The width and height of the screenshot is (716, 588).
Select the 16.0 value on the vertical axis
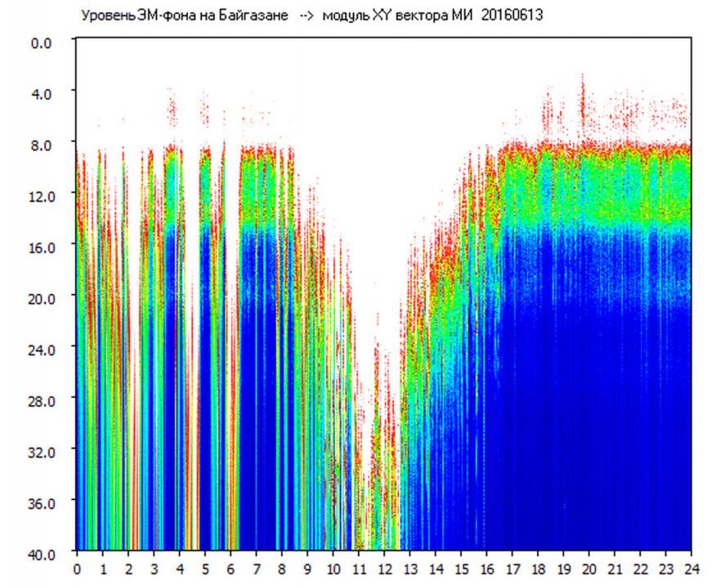coord(38,247)
